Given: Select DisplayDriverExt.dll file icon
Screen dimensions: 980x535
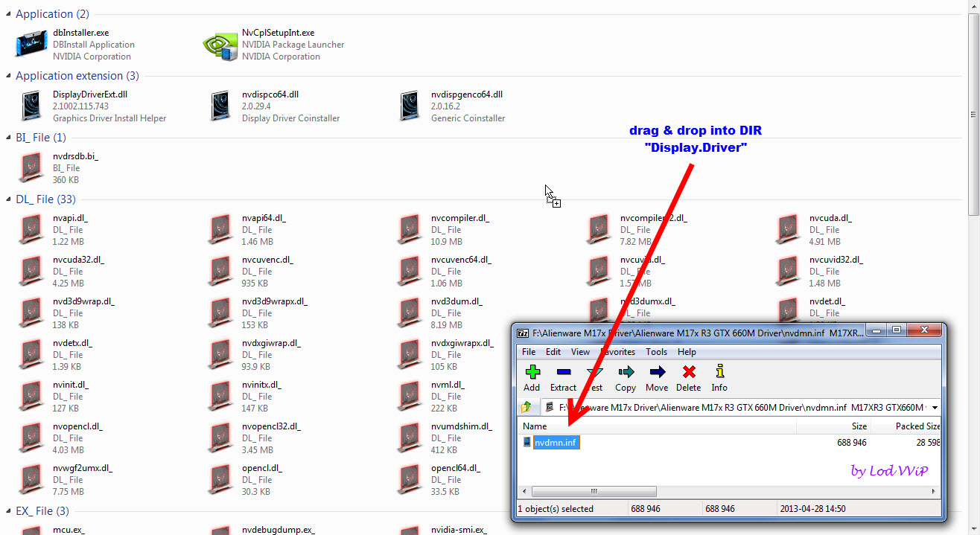Looking at the screenshot, I should (31, 106).
